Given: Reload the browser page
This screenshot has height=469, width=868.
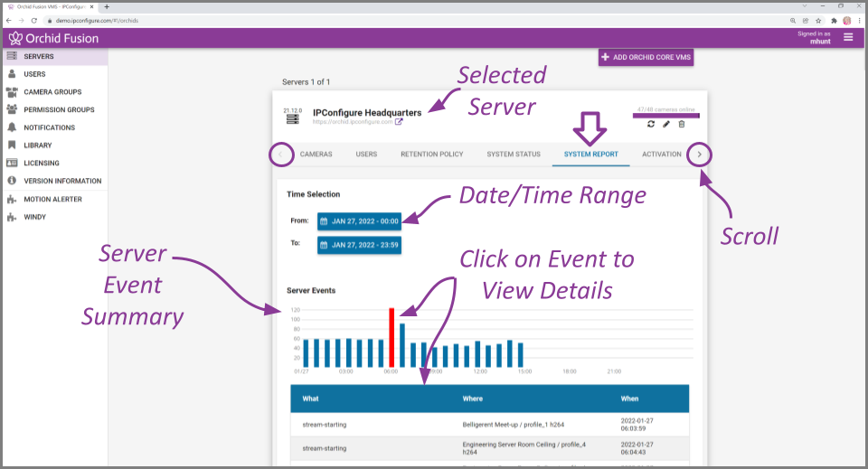Looking at the screenshot, I should click(x=34, y=21).
